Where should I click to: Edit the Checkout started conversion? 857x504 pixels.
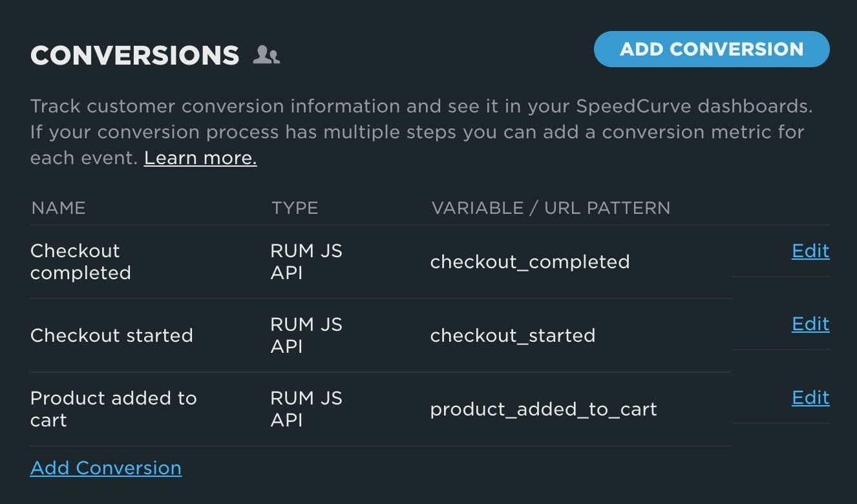coord(810,324)
